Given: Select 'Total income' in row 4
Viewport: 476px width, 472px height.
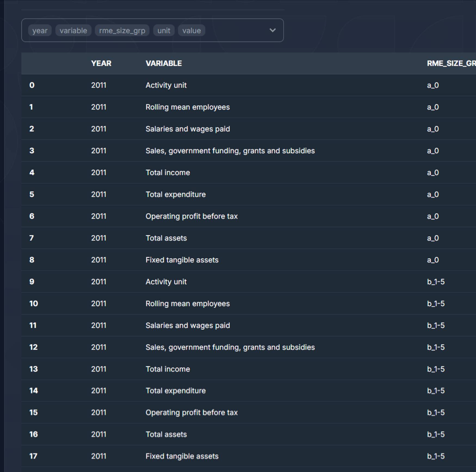Looking at the screenshot, I should 168,172.
